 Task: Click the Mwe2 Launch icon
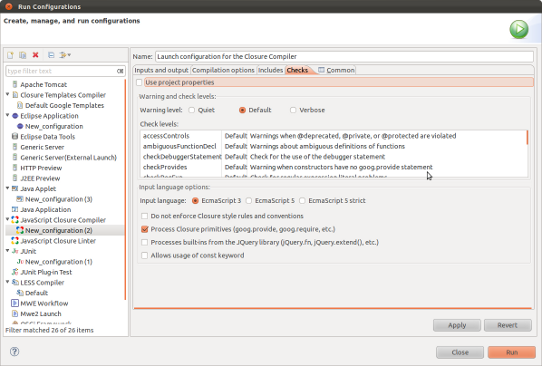[15, 313]
